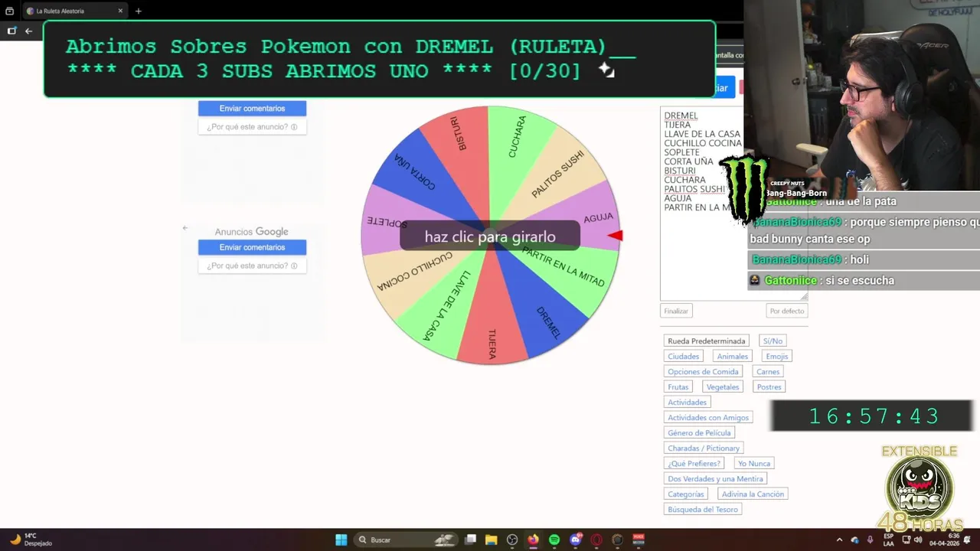
Task: Click the upper 'Enviar comentarios' ad button
Action: [252, 109]
